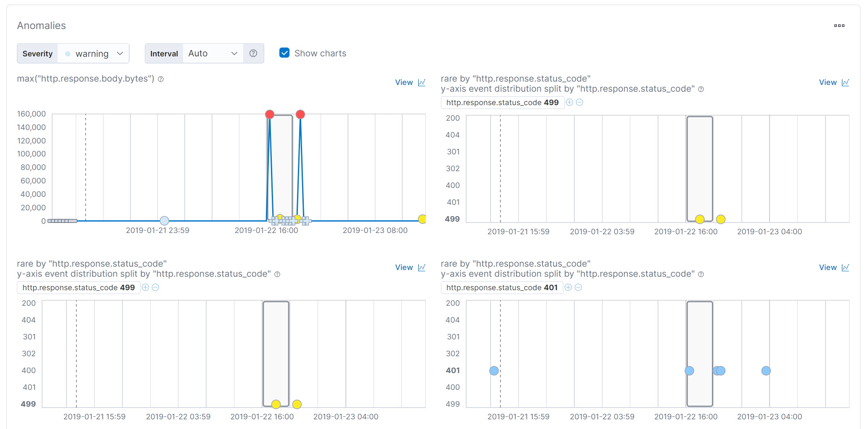This screenshot has height=429, width=868.
Task: Click the minus filter icon on the top 499 badge
Action: pyautogui.click(x=579, y=102)
